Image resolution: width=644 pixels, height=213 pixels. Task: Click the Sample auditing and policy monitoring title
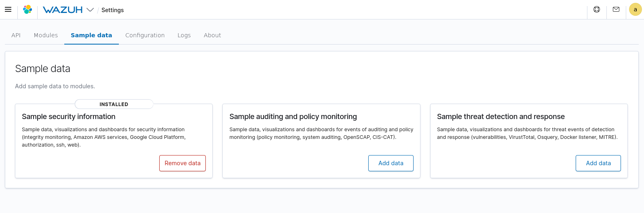293,117
